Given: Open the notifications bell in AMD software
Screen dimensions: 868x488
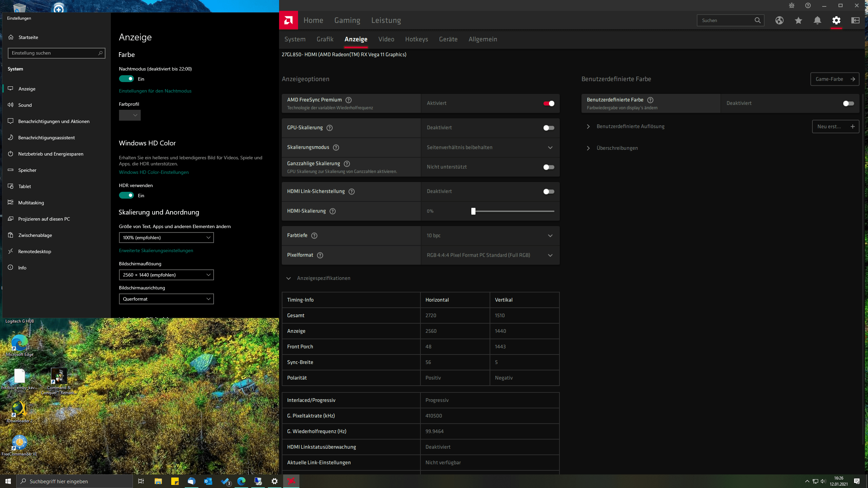Looking at the screenshot, I should 817,20.
